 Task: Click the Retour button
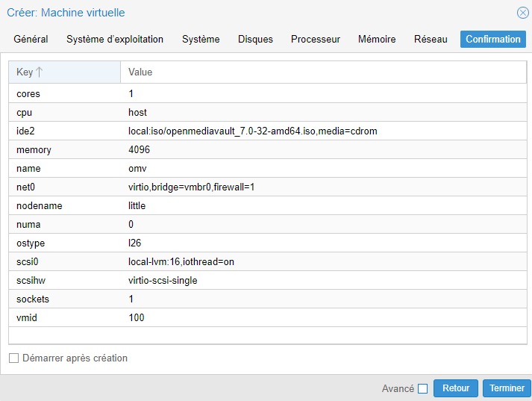(x=455, y=388)
